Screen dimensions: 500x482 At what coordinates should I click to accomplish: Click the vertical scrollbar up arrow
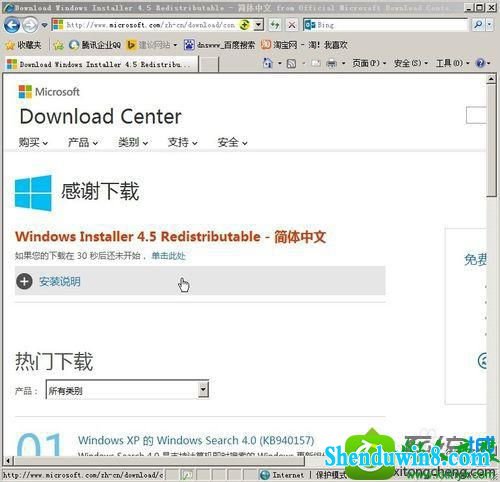point(491,79)
